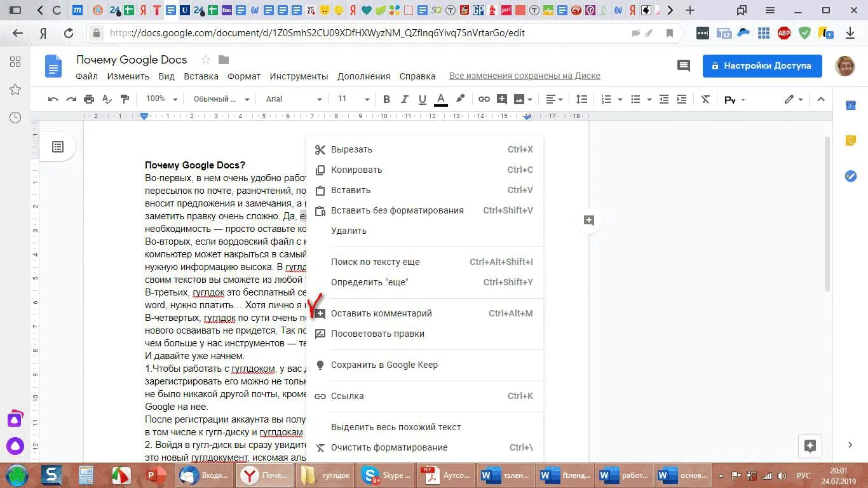Click the vertical document scrollbar
Screen dimensions: 868x488
[827, 213]
